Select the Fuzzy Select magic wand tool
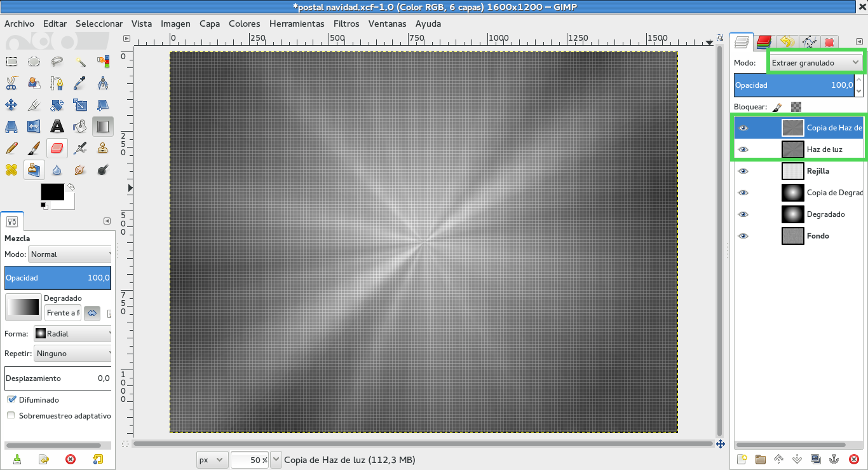 click(x=80, y=62)
